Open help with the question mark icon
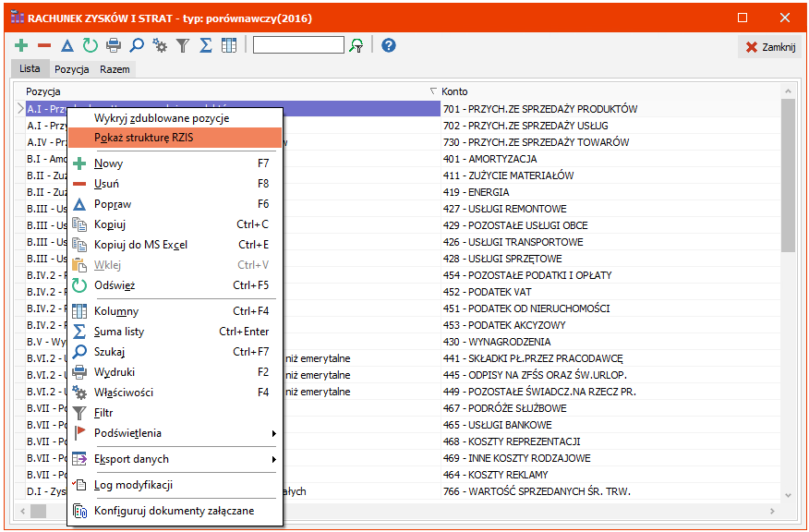This screenshot has height=532, width=809. 389,45
